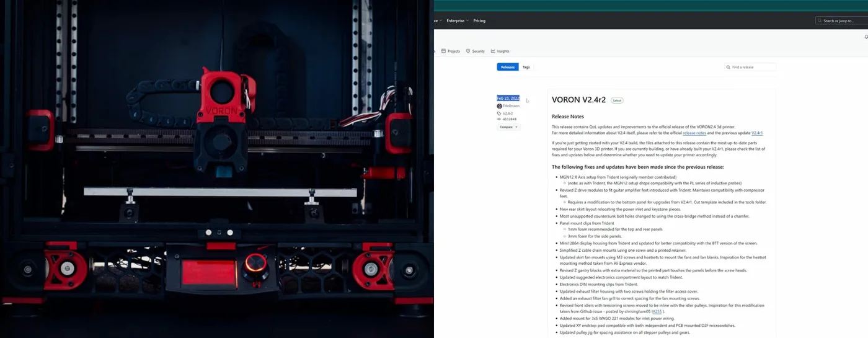Open the Insights repository tab

click(500, 51)
